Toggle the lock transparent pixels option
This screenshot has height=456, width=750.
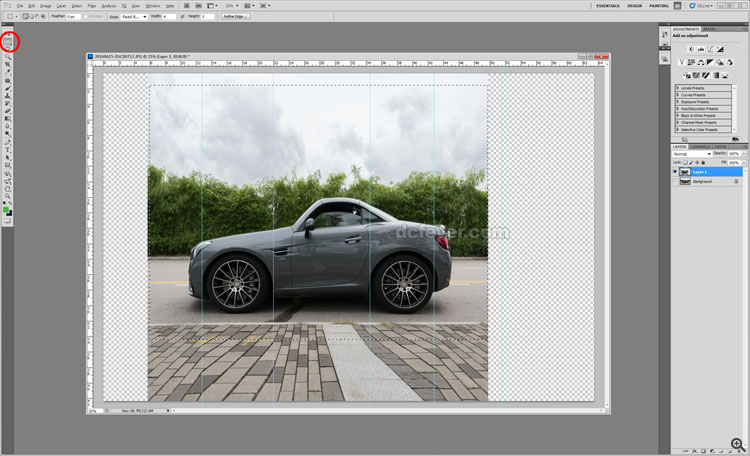click(686, 161)
